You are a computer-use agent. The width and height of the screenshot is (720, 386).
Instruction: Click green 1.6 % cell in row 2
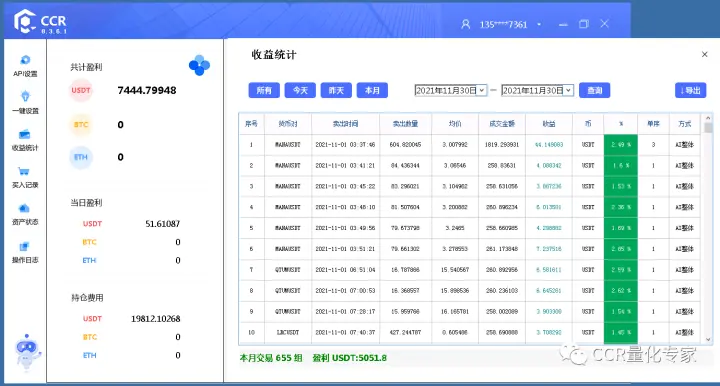coord(621,165)
